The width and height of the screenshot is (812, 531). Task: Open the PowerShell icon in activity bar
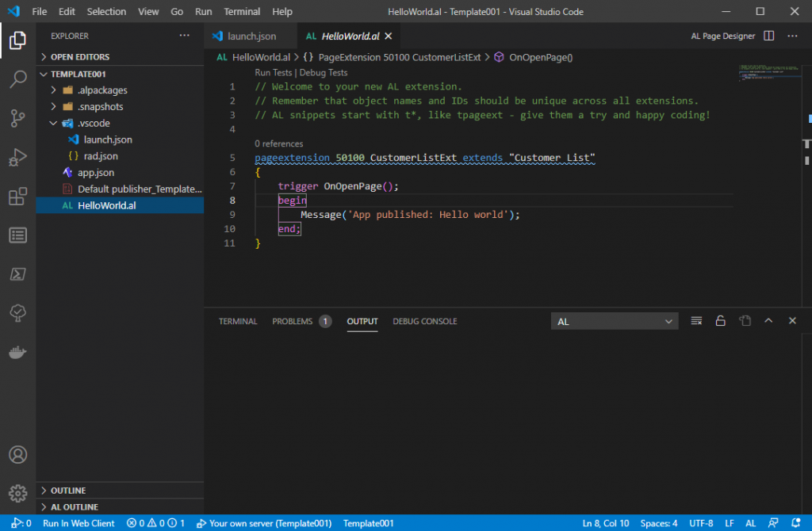[17, 274]
